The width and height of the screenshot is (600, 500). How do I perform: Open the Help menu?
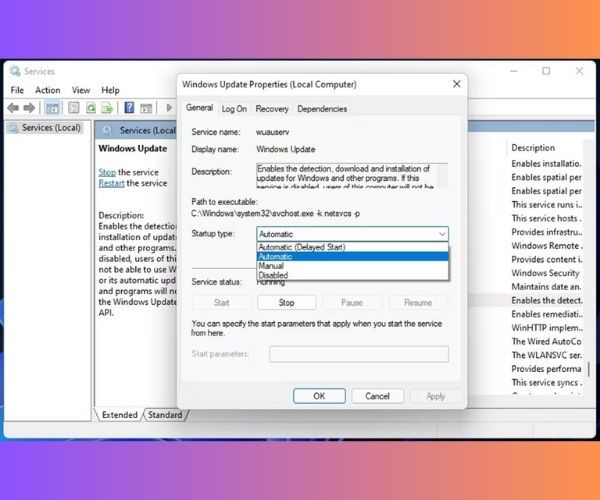(110, 90)
